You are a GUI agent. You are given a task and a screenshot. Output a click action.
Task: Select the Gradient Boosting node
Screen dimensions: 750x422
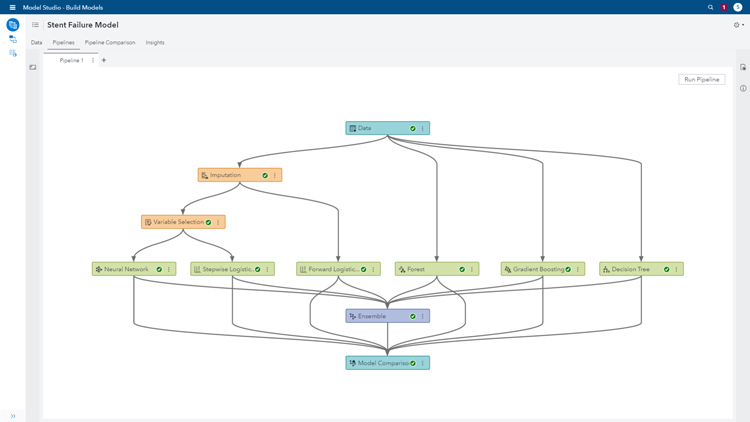pyautogui.click(x=538, y=269)
